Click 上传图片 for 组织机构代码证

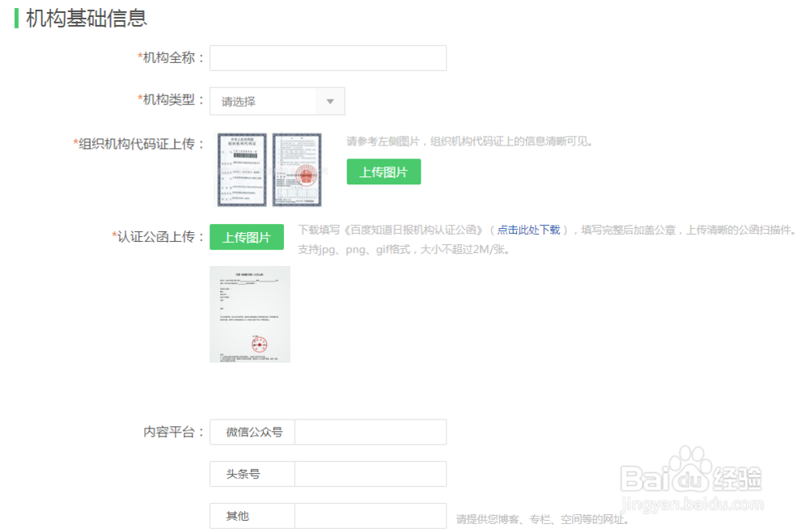(x=383, y=171)
